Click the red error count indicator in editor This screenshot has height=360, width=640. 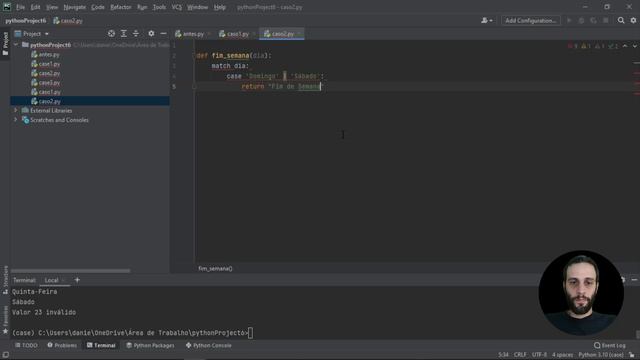click(573, 46)
